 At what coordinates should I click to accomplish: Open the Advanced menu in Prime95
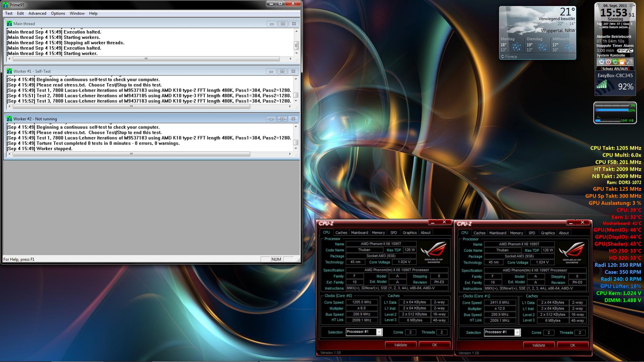point(37,13)
